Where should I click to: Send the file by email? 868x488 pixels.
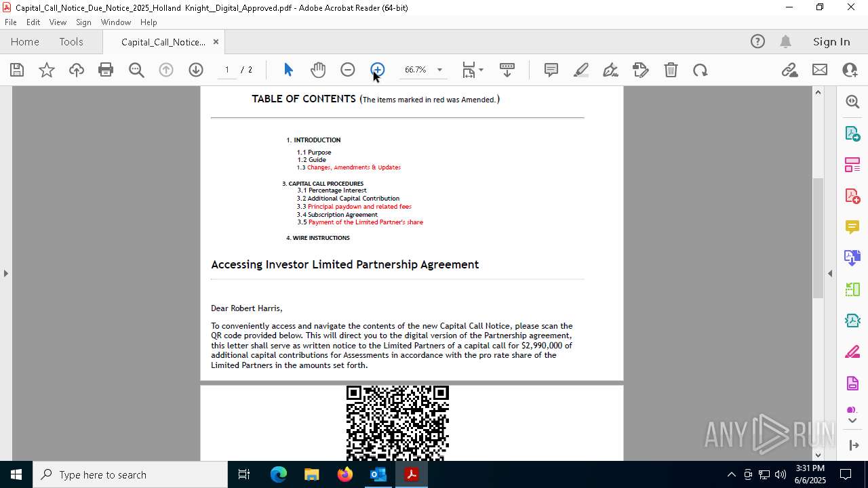point(820,70)
